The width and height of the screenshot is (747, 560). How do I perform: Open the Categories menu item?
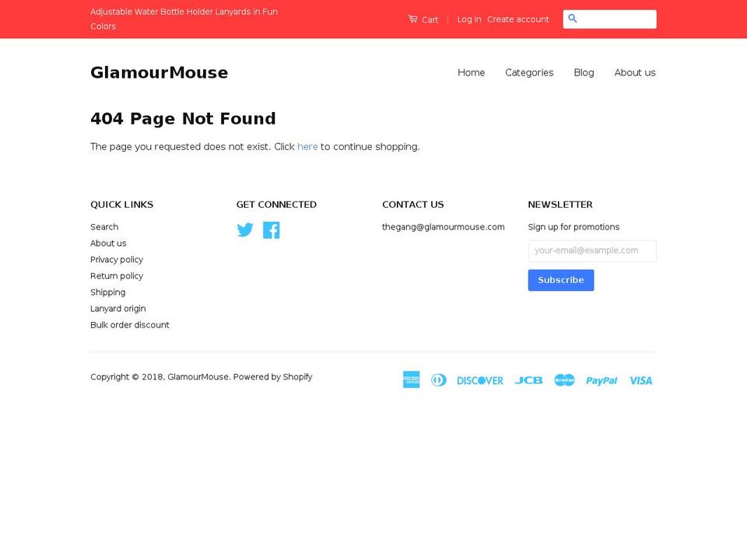pos(529,72)
